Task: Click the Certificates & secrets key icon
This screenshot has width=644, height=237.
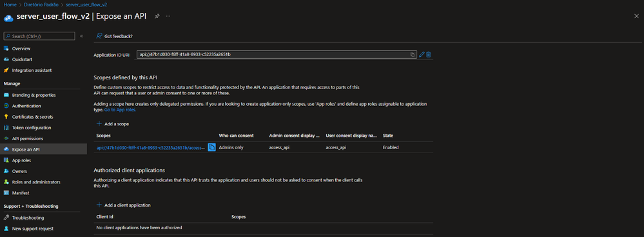Action: click(6, 117)
